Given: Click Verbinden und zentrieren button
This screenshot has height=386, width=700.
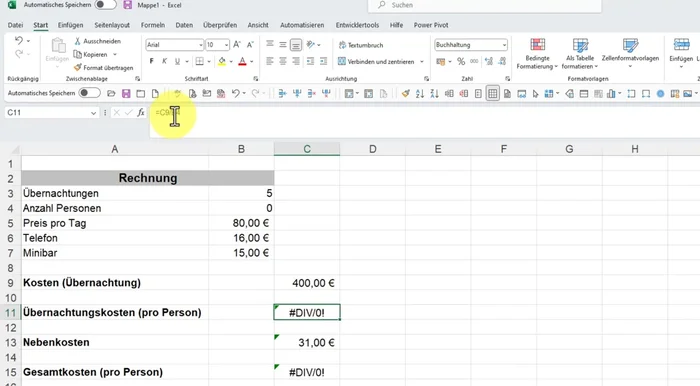Looking at the screenshot, I should click(x=376, y=62).
